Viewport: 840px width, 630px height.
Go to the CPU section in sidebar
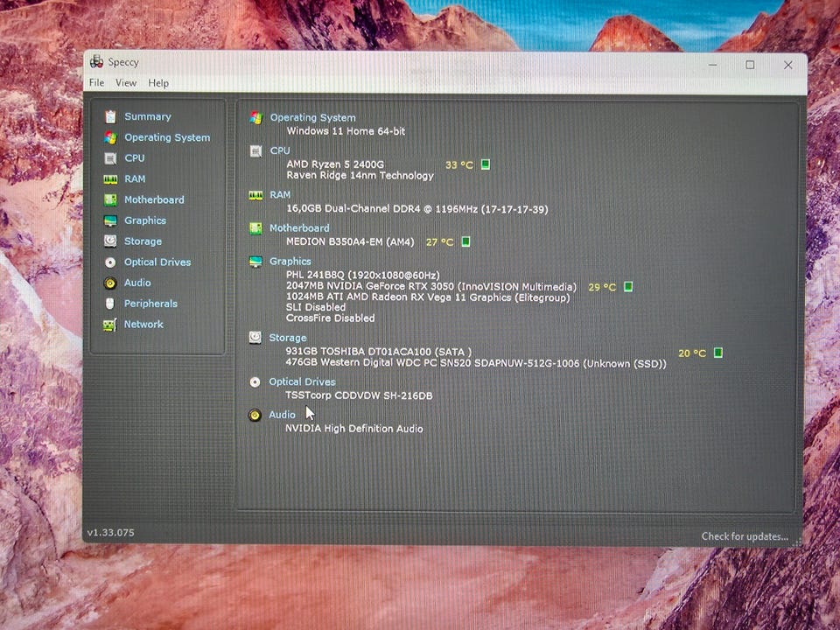tap(135, 158)
